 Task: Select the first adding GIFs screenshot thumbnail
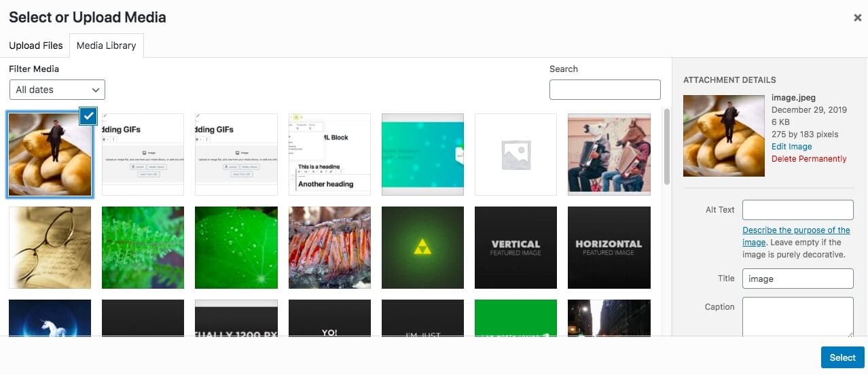[x=143, y=155]
